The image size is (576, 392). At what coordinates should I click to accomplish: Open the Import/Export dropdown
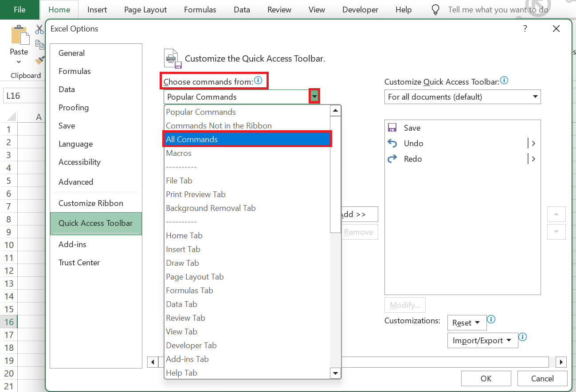[482, 341]
